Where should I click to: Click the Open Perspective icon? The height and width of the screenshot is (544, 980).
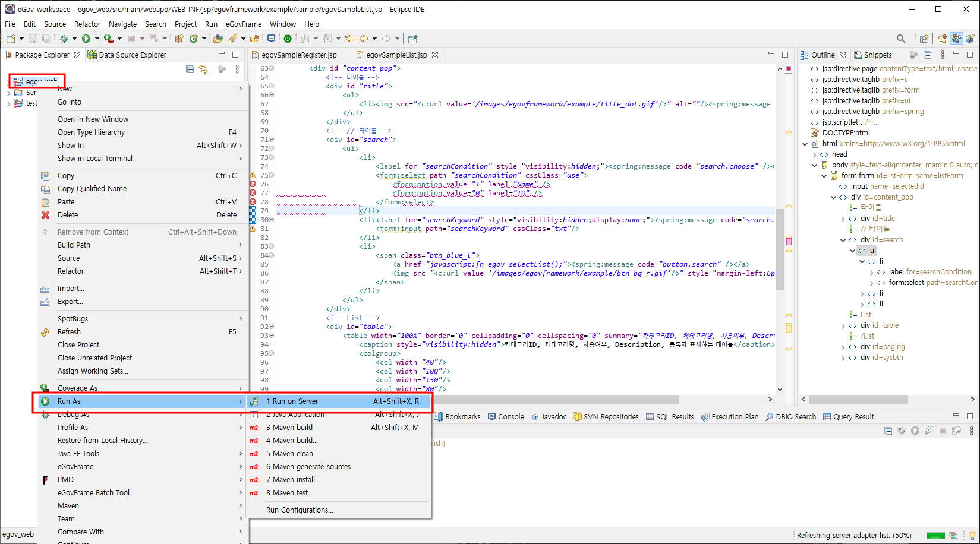924,39
